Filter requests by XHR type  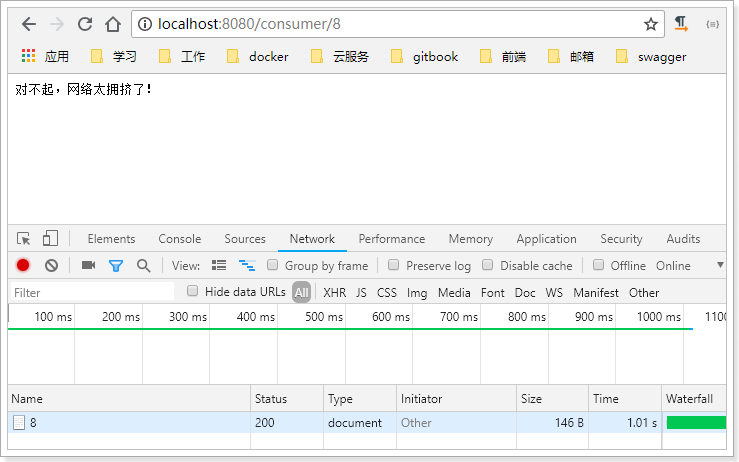(334, 292)
